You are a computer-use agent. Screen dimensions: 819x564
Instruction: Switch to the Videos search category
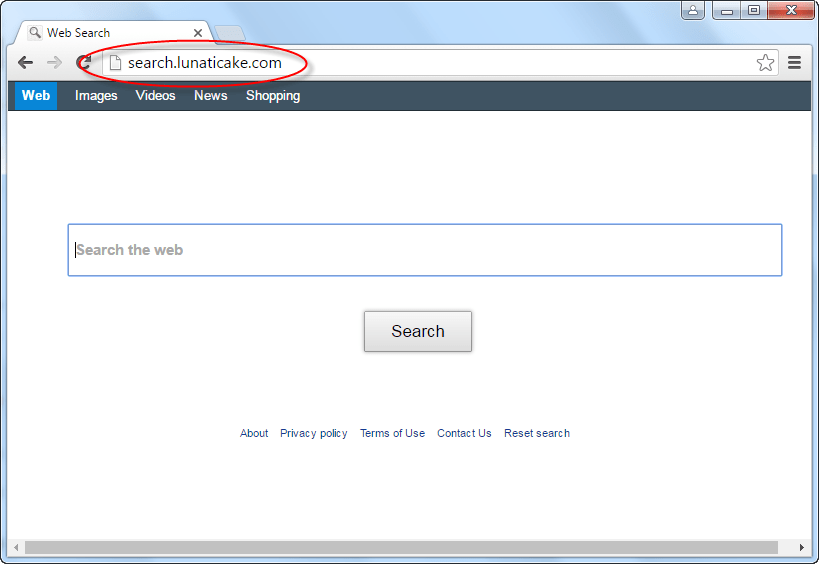tap(155, 96)
